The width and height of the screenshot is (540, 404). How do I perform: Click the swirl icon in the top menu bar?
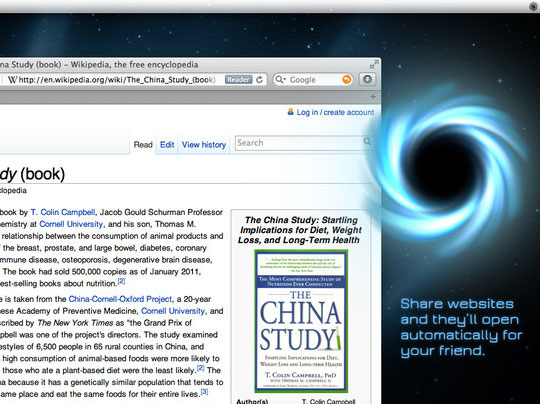coord(534,7)
